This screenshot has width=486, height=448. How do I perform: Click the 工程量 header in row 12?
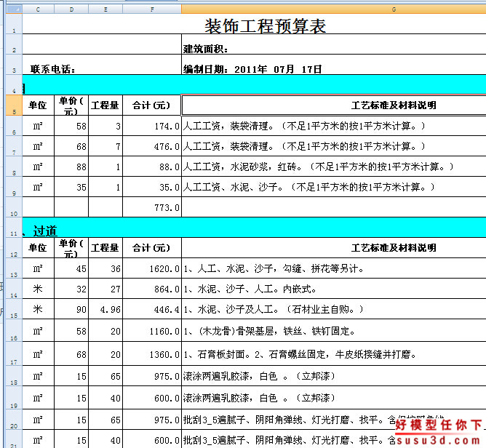tap(105, 248)
